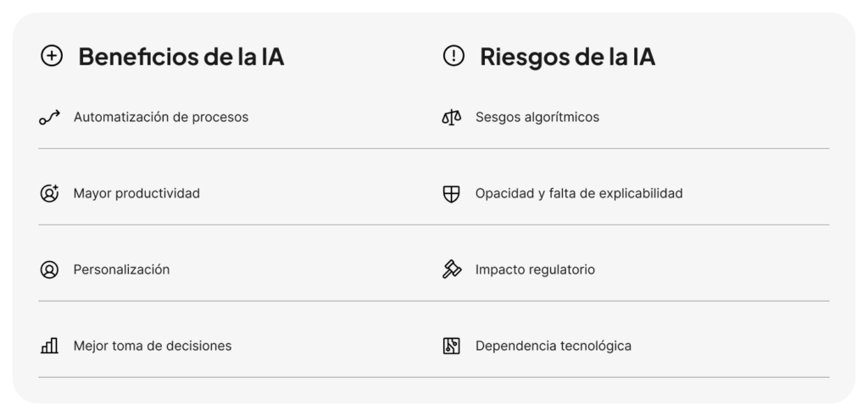The image size is (868, 416).
Task: Click the gavel icon for Impacto regulatorio
Action: click(452, 269)
